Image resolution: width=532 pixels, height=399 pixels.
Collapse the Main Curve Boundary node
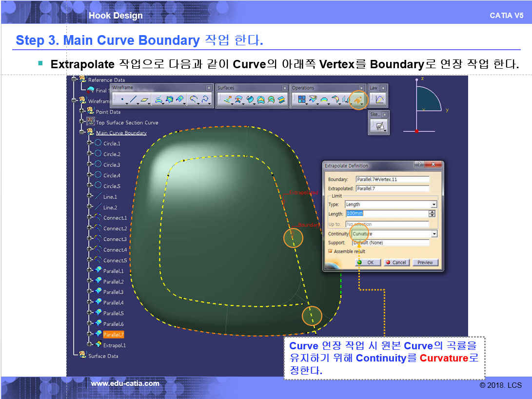click(82, 133)
